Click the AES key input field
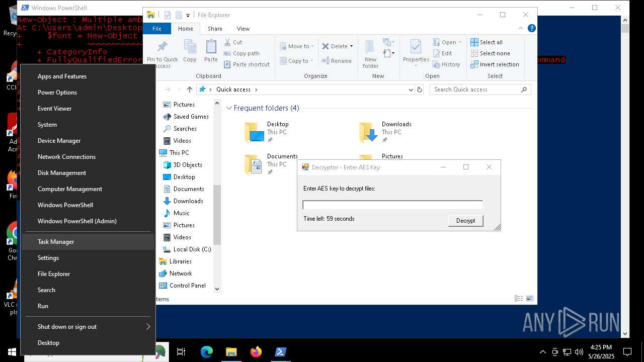Screen dimensions: 644x362 point(392,205)
